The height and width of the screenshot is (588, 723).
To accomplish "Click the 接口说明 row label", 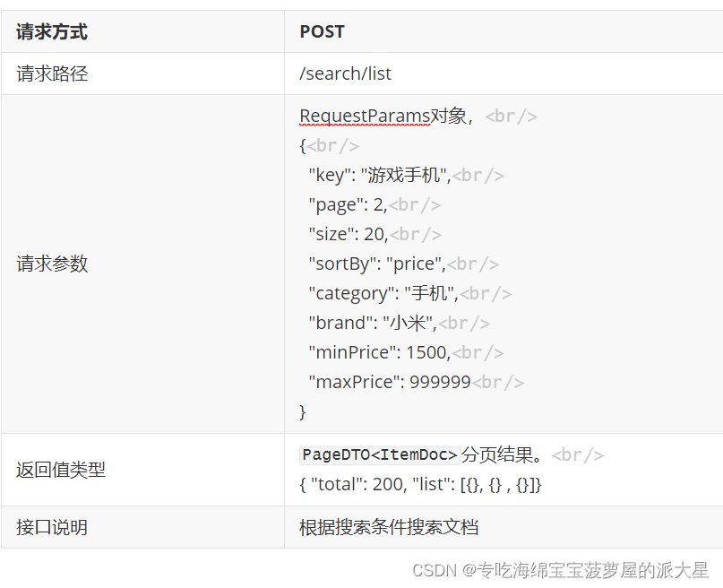I will [52, 528].
